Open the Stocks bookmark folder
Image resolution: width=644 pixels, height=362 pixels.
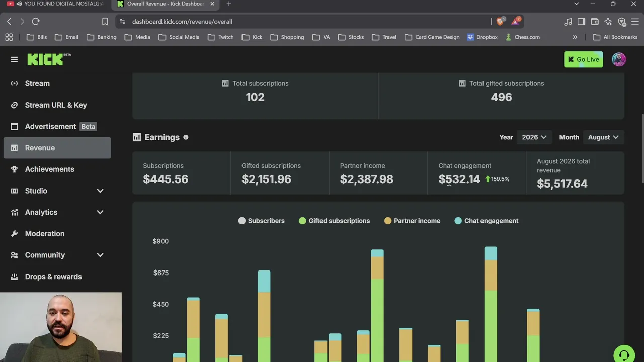click(x=351, y=37)
